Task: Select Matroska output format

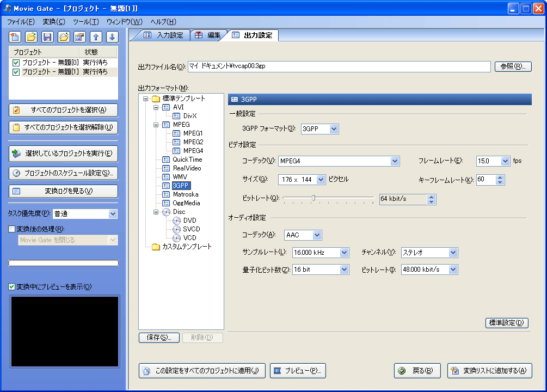Action: [186, 194]
